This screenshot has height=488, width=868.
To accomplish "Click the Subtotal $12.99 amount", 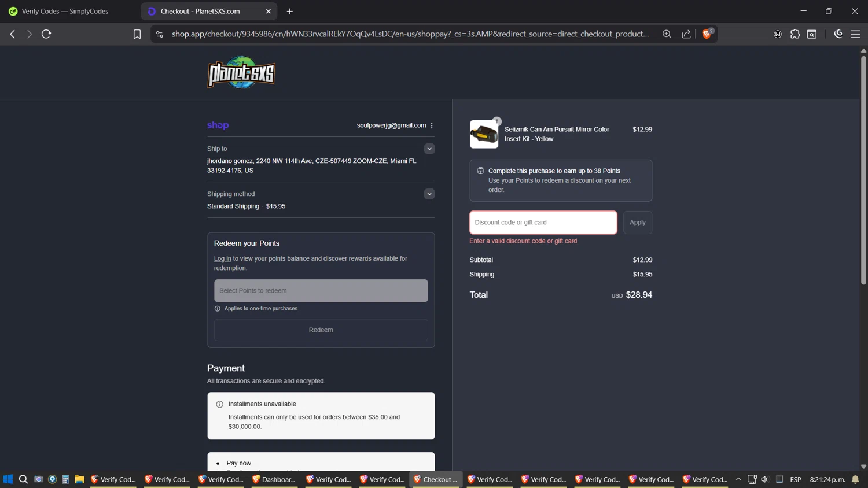I will coord(642,260).
